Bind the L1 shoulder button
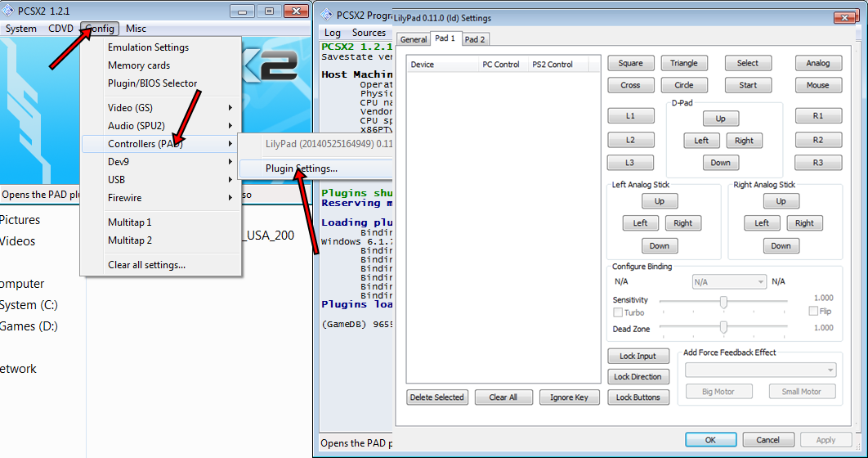 [x=630, y=116]
